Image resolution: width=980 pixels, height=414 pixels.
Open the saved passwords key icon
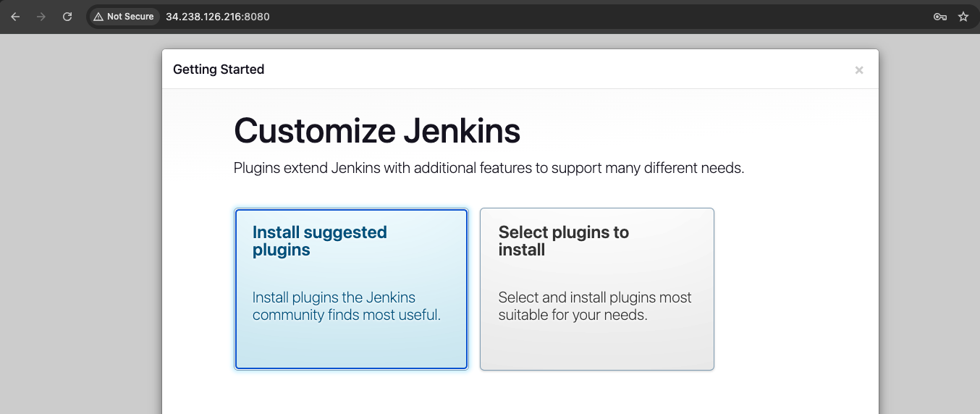coord(940,17)
